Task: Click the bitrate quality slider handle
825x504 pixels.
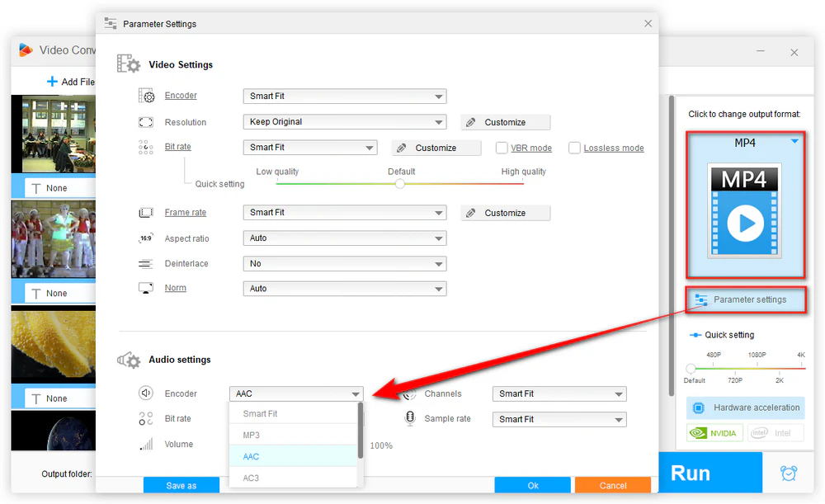Action: coord(400,184)
